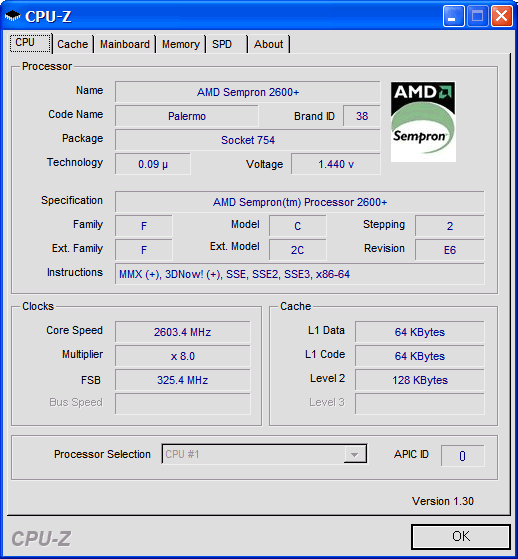Click the Level 2 cache value field
Screen dimensions: 518x559
click(420, 380)
